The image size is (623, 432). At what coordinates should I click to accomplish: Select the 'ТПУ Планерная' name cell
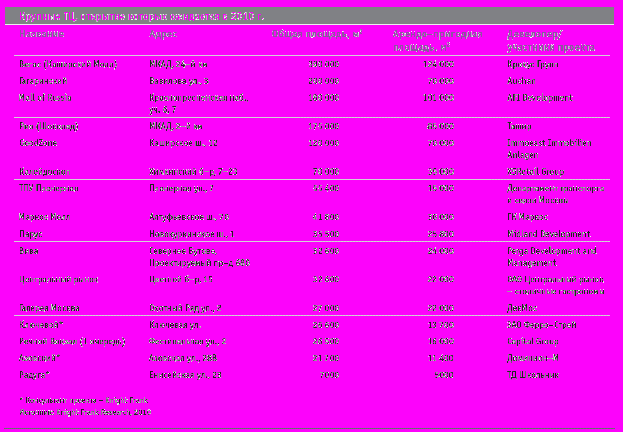49,188
